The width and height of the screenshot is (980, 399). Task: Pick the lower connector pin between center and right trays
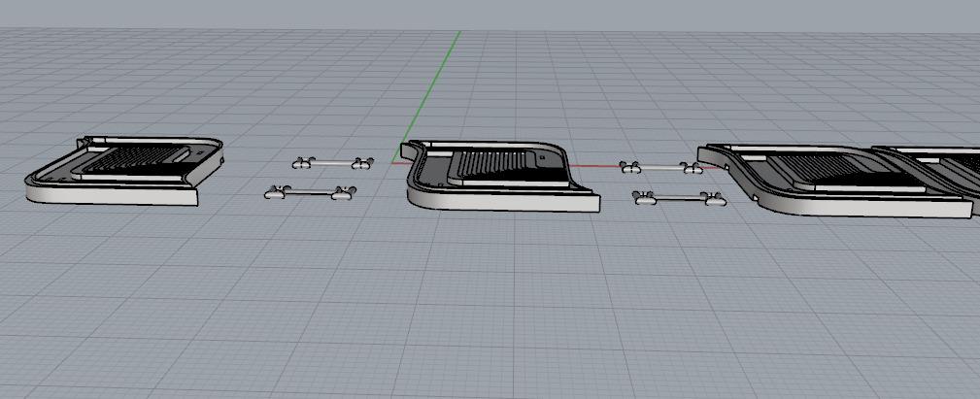click(x=679, y=199)
